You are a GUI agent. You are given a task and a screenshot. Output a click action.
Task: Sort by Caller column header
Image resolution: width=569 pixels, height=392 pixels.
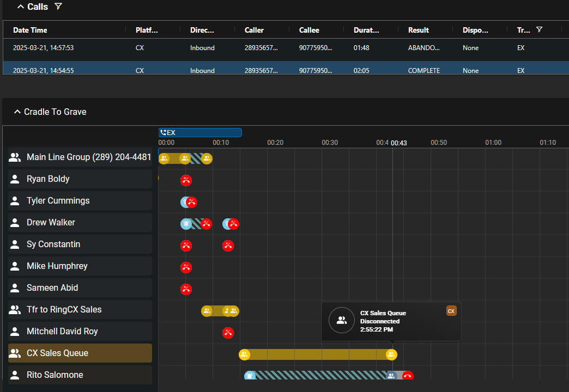[x=254, y=30]
